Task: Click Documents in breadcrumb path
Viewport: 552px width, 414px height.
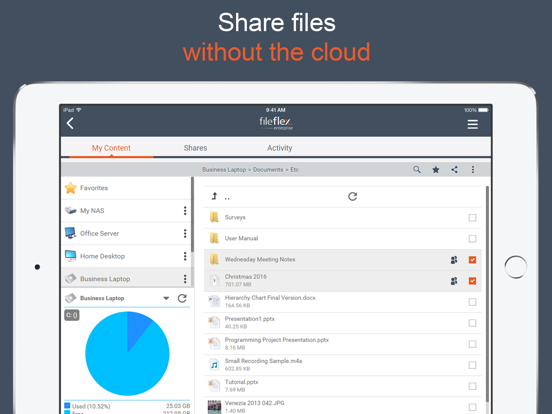Action: pyautogui.click(x=268, y=170)
